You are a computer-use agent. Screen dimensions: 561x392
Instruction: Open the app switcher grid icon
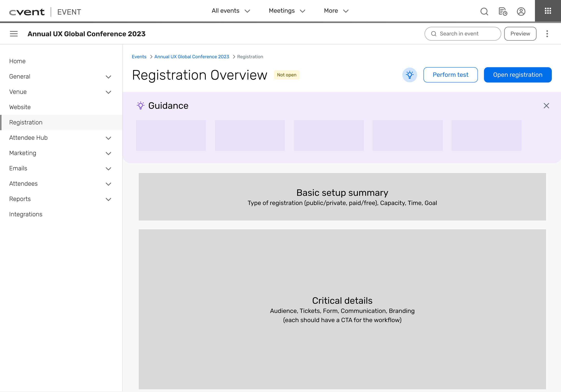tap(548, 11)
